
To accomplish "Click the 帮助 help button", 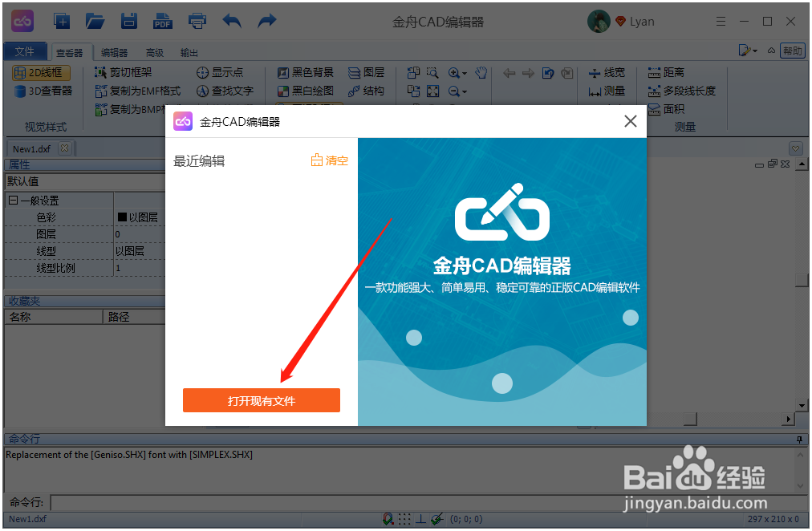I will click(x=792, y=51).
